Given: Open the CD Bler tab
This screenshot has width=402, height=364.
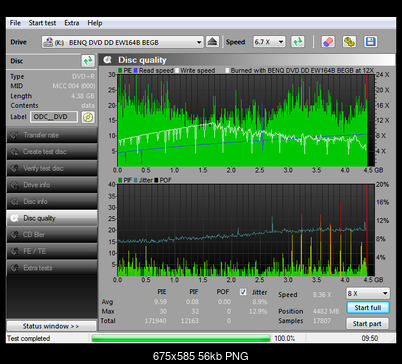Looking at the screenshot, I should click(x=52, y=235).
